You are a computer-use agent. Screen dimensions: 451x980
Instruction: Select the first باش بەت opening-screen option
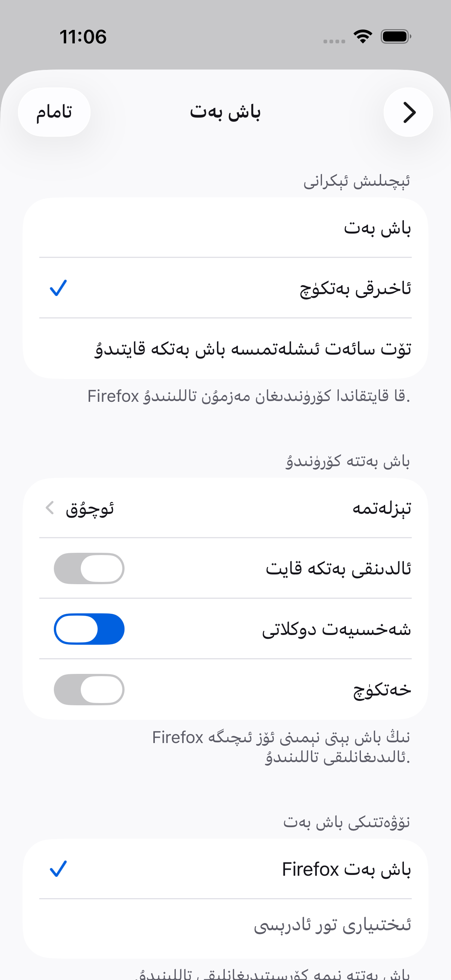(225, 228)
